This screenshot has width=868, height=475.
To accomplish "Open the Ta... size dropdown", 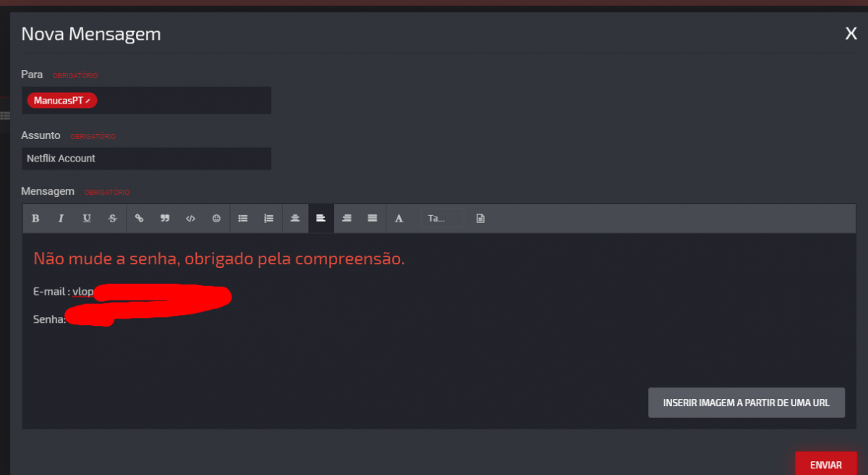I will 443,218.
